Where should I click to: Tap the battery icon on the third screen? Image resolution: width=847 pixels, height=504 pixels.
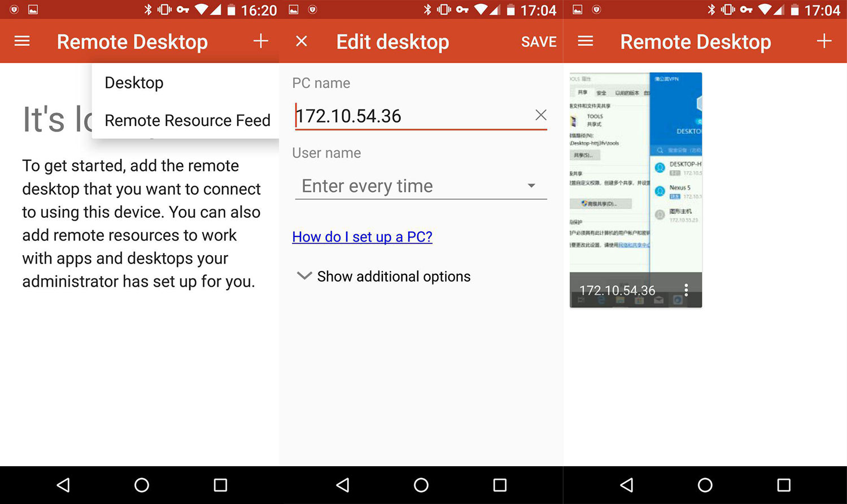[x=794, y=10]
